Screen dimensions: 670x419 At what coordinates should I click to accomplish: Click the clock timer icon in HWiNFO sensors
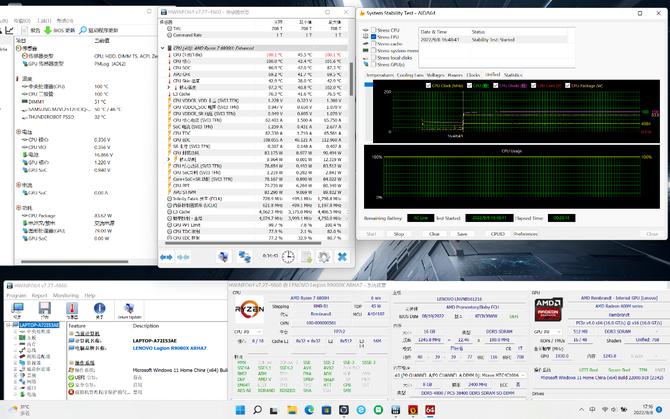pyautogui.click(x=288, y=256)
